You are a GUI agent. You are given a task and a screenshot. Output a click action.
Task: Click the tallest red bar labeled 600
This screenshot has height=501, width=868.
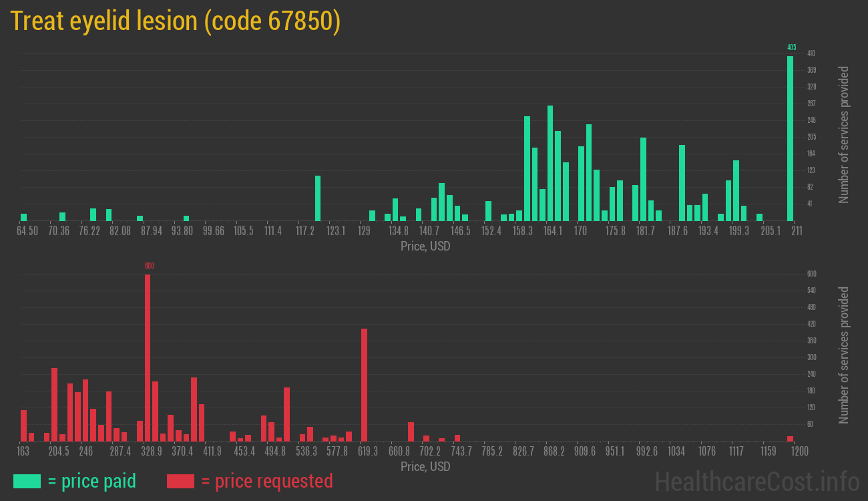point(148,357)
